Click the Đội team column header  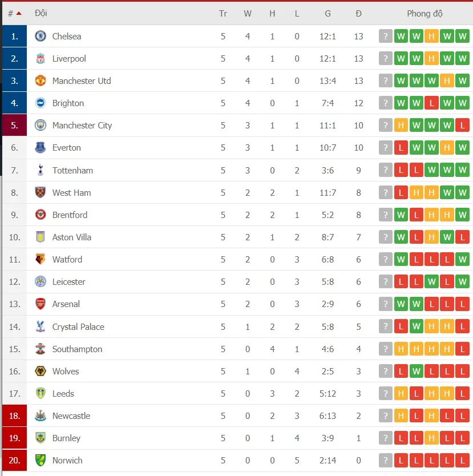[41, 13]
